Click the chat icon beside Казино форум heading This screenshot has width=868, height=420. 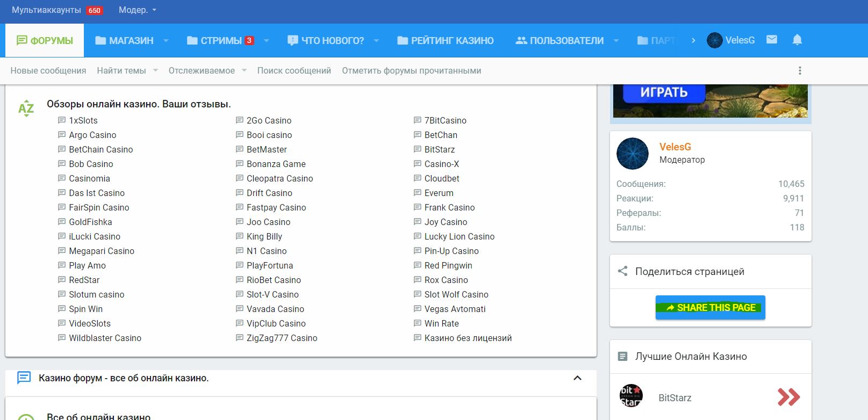24,378
